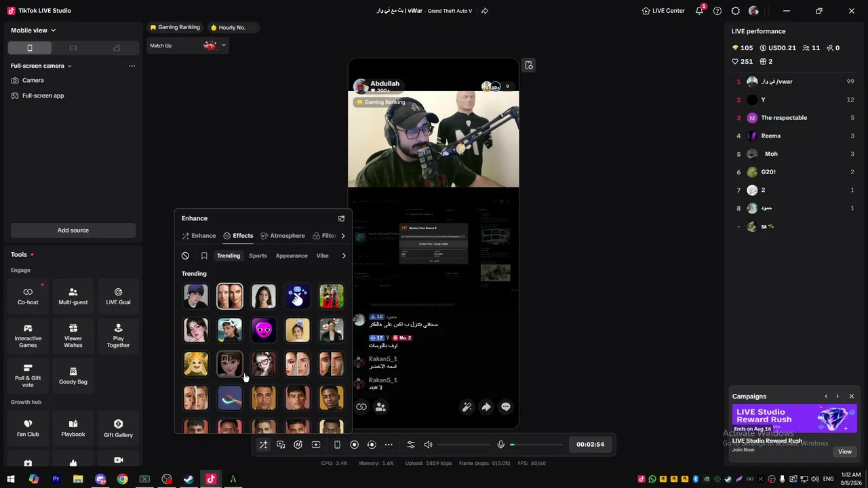Open the Playbook tool
The height and width of the screenshot is (488, 868).
[x=73, y=428]
